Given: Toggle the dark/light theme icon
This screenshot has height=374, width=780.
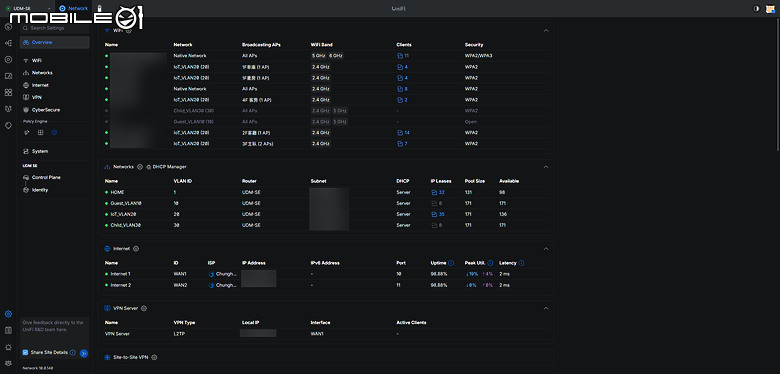Looking at the screenshot, I should (757, 8).
